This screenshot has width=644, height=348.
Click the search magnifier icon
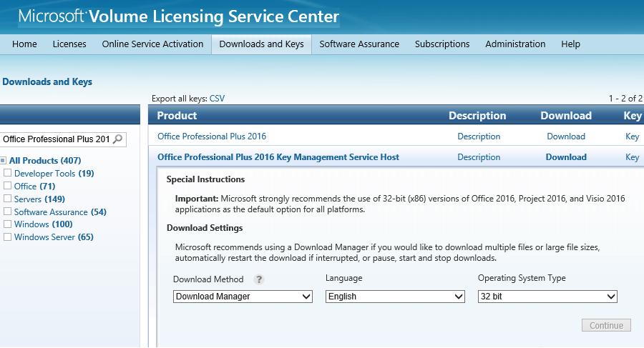click(x=118, y=139)
